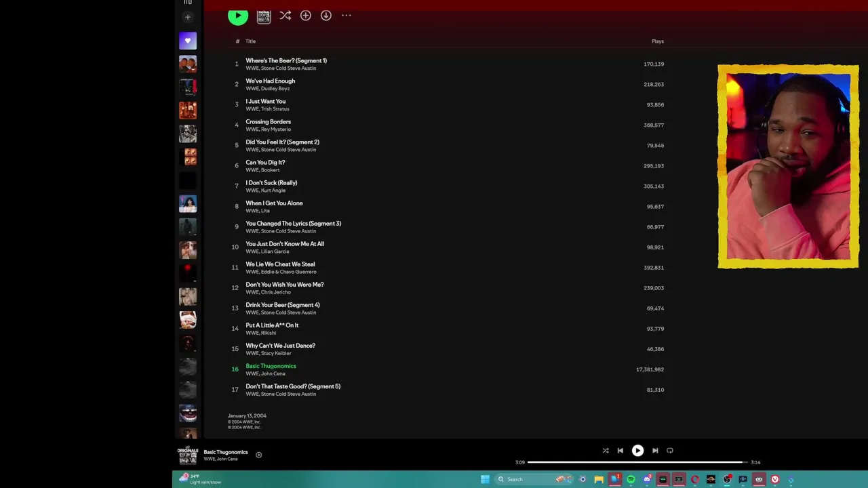Open artist Kurt Angle link
Viewport: 868px width, 488px height.
tap(273, 190)
